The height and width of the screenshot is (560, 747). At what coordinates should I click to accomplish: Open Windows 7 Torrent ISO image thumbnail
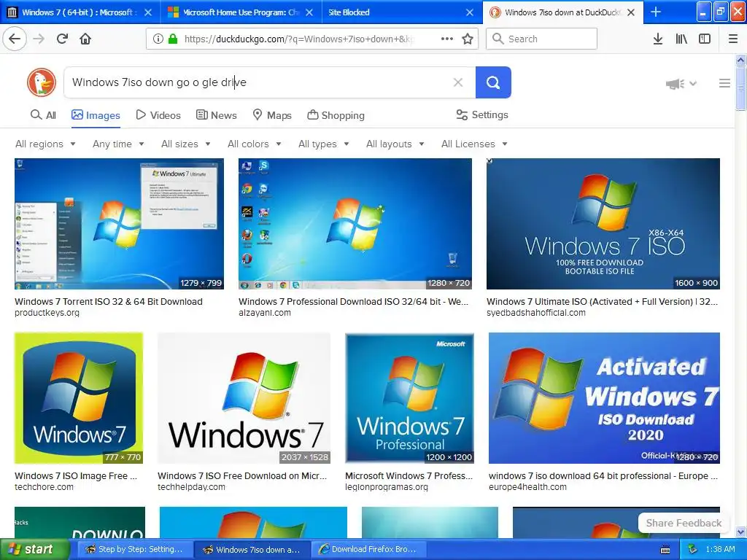point(119,224)
